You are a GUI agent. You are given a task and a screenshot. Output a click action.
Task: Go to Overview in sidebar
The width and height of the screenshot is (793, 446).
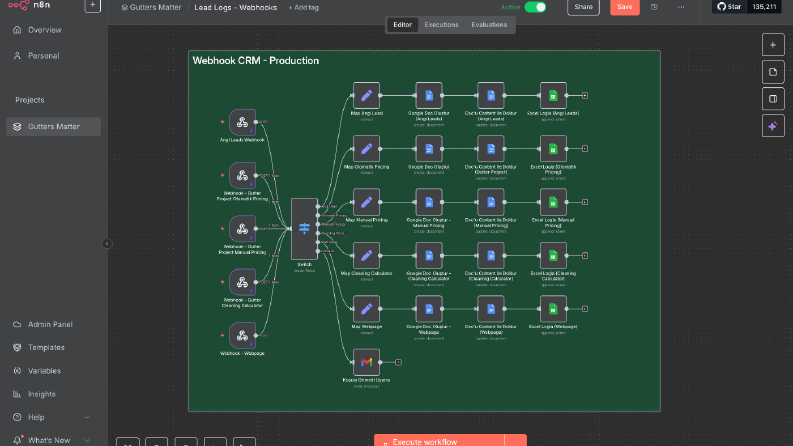point(54,30)
